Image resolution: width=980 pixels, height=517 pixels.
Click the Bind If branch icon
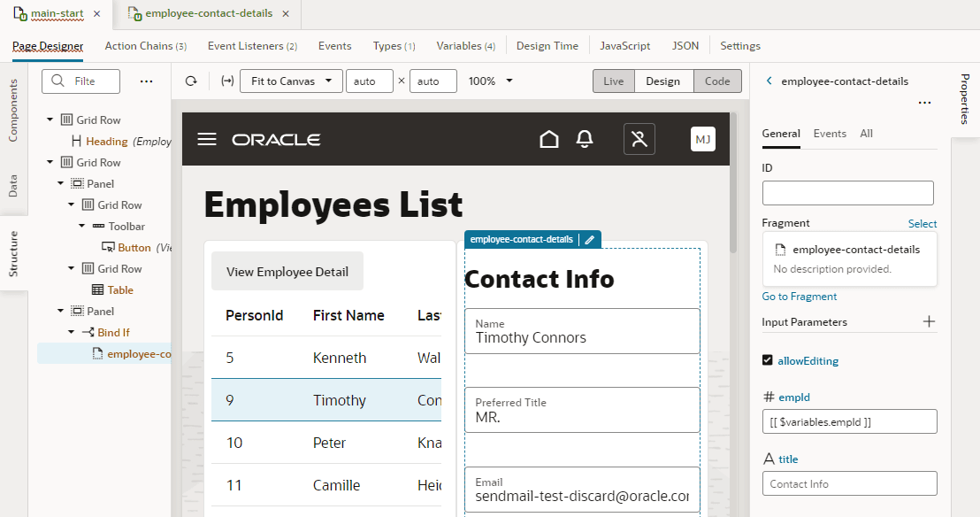pyautogui.click(x=88, y=332)
